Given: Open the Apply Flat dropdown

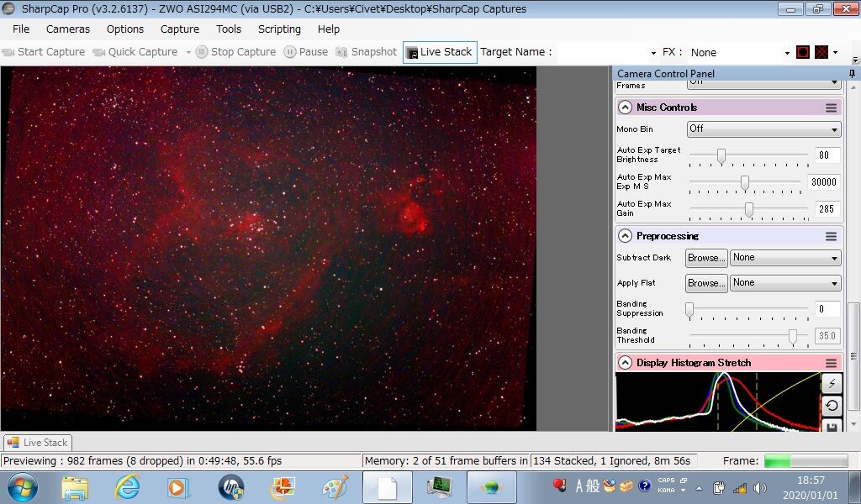Looking at the screenshot, I should click(785, 283).
